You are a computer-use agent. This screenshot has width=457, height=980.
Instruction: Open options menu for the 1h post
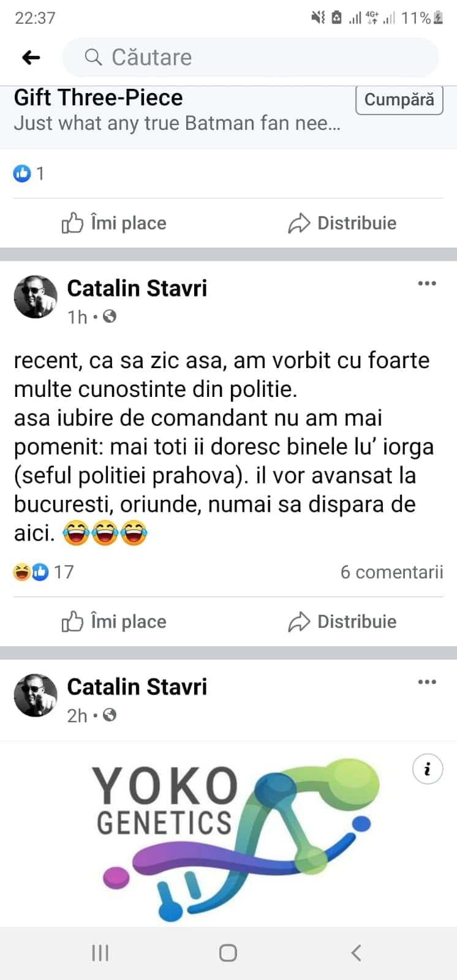tap(427, 284)
